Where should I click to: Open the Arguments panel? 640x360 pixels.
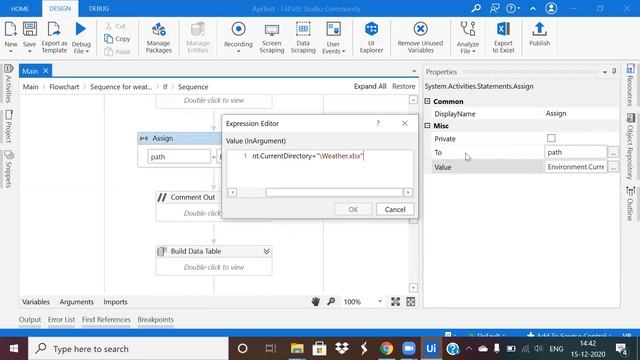(76, 302)
